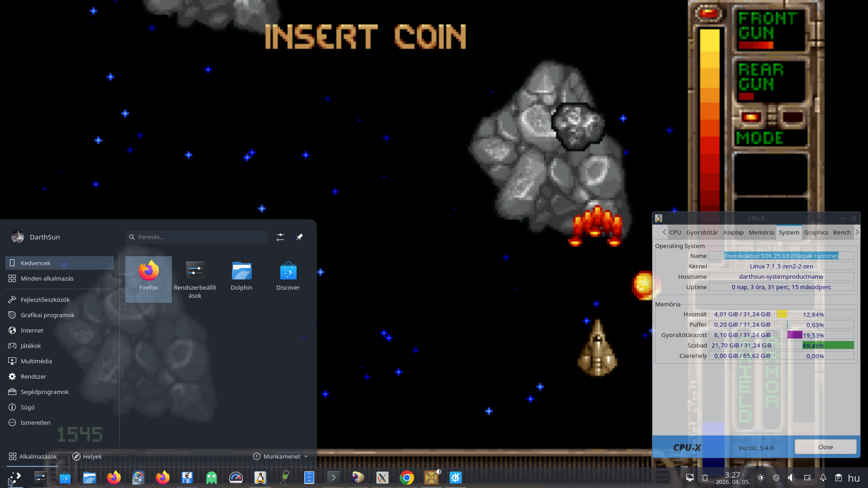Select the System tab in CPU-X
Image resolution: width=868 pixels, height=488 pixels.
point(789,232)
